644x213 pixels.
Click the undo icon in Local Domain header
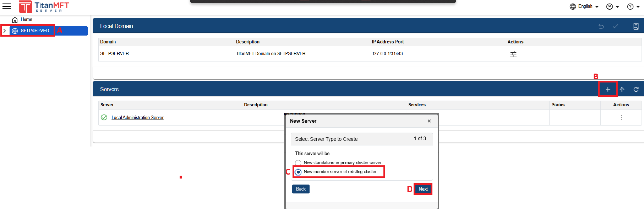pyautogui.click(x=601, y=26)
